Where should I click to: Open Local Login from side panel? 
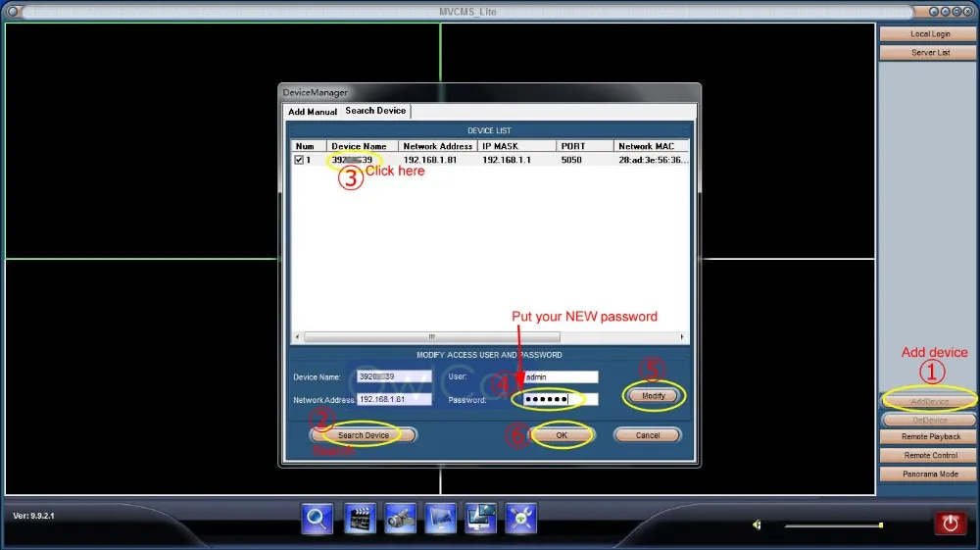point(929,33)
